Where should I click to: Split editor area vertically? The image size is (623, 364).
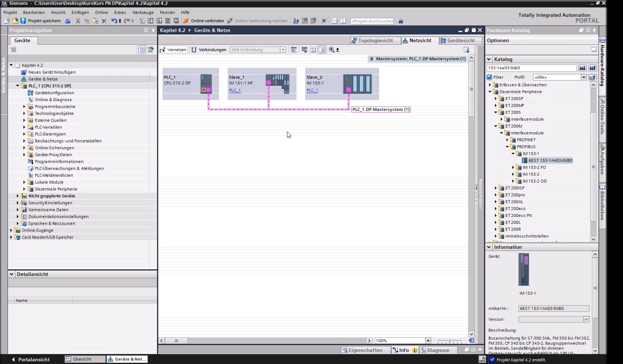pyautogui.click(x=343, y=21)
